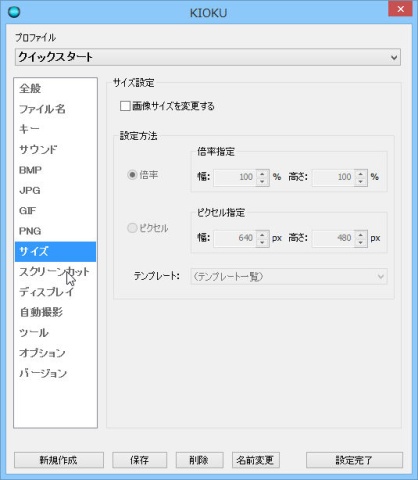Click the 削除 button

(x=199, y=460)
